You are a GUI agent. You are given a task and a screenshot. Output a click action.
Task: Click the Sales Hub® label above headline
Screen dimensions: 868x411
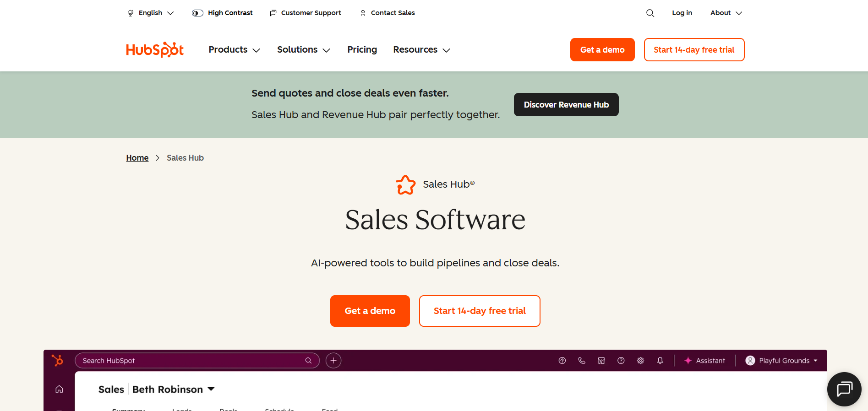449,184
